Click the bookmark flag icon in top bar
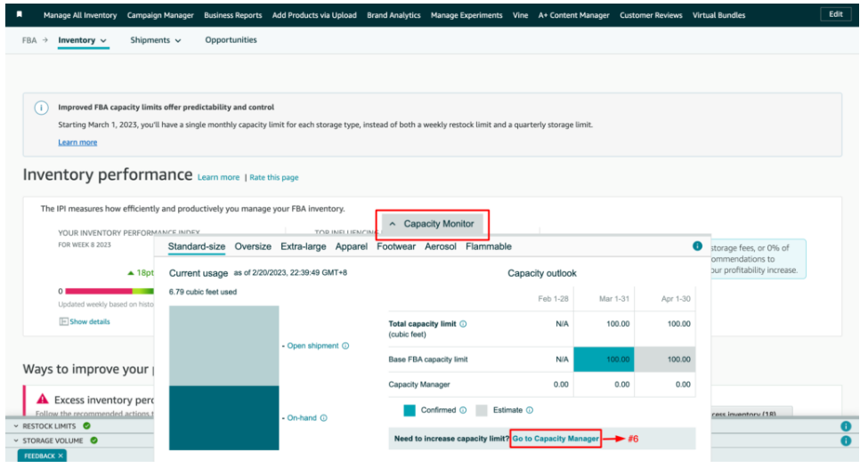This screenshot has height=468, width=868. click(20, 14)
